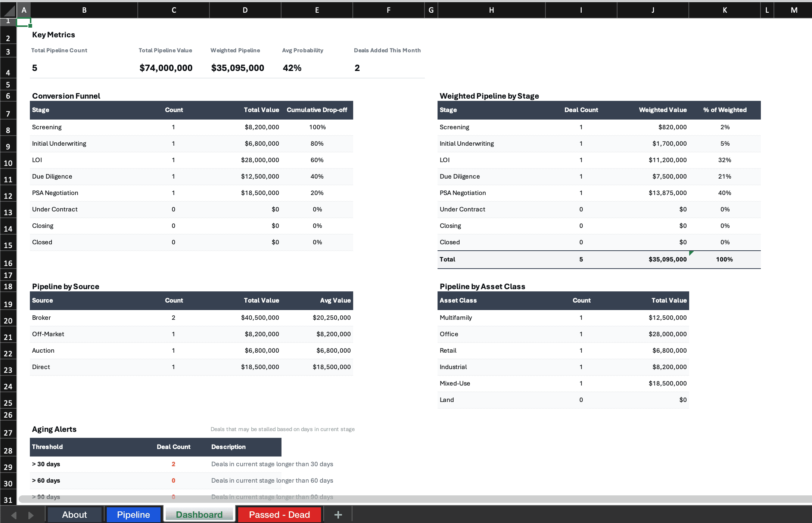
Task: Click the select-all corner above row 1
Action: [8, 10]
